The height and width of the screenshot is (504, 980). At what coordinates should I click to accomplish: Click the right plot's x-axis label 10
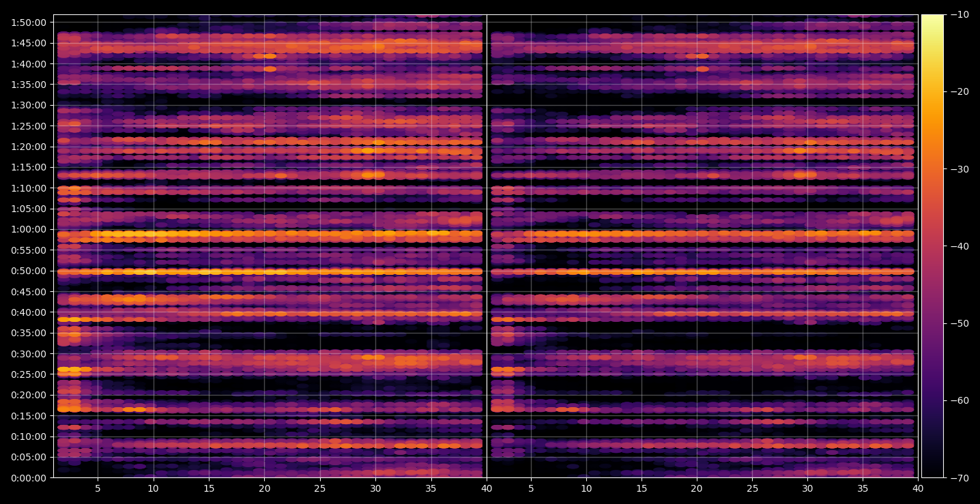pyautogui.click(x=586, y=488)
